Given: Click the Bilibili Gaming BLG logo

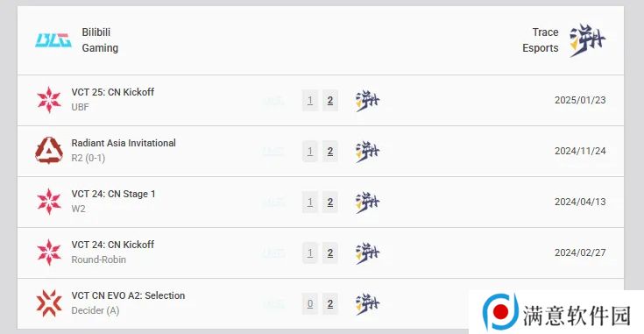Looking at the screenshot, I should 53,40.
